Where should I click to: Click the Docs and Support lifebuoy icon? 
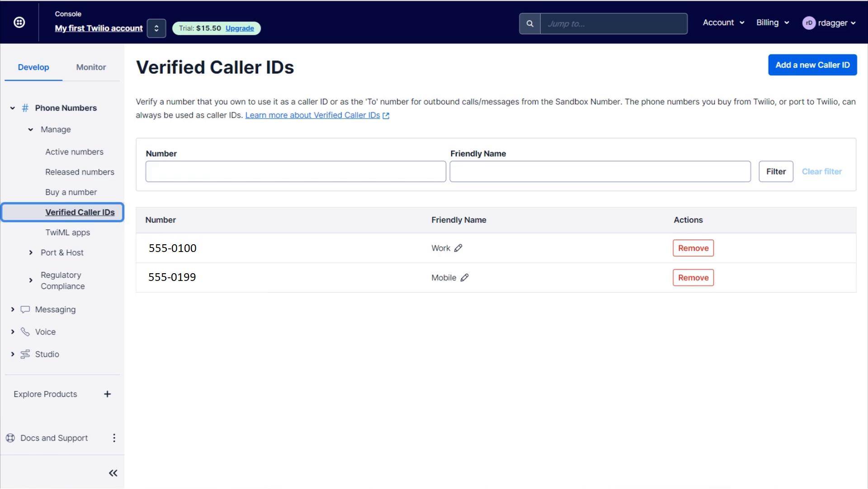click(x=10, y=438)
